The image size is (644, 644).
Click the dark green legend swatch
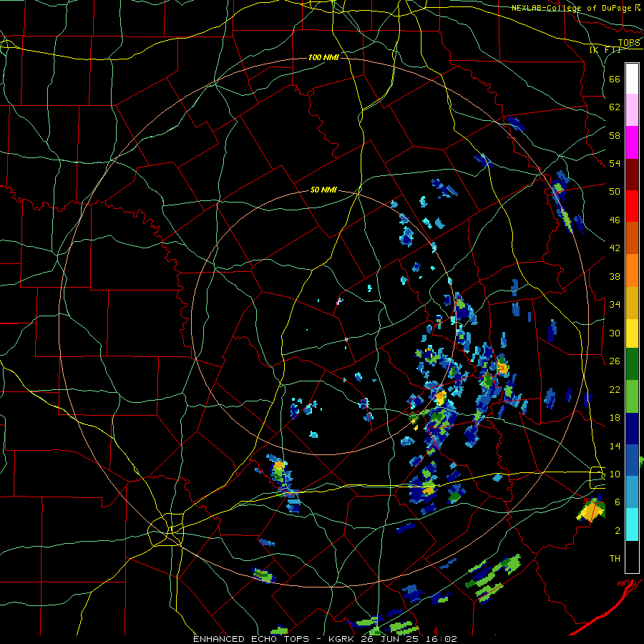tap(632, 364)
